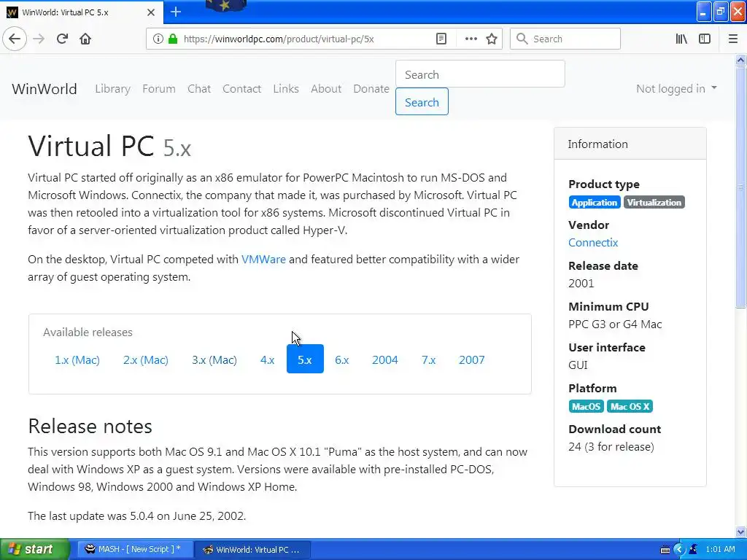The image size is (747, 560).
Task: Open the About nav item
Action: click(326, 88)
